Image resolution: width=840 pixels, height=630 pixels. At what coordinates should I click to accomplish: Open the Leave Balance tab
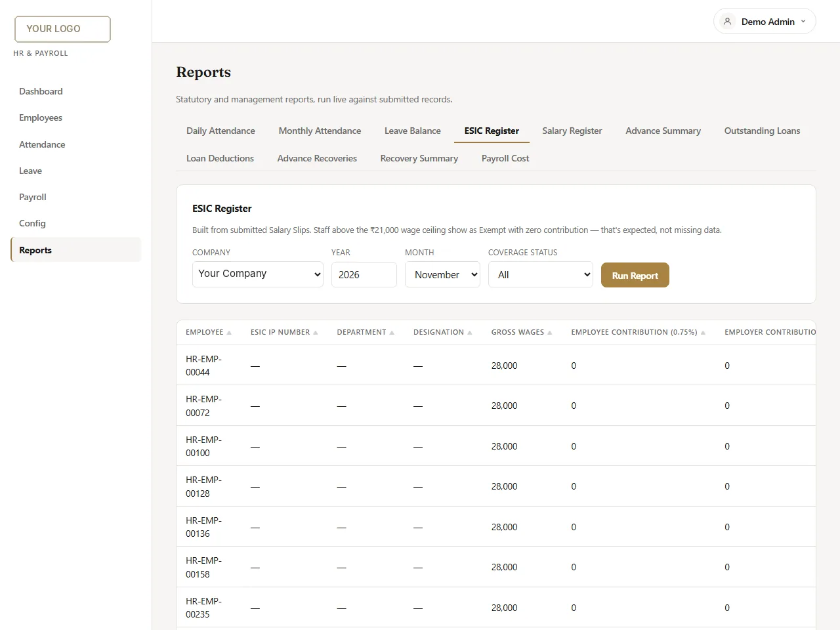click(413, 131)
